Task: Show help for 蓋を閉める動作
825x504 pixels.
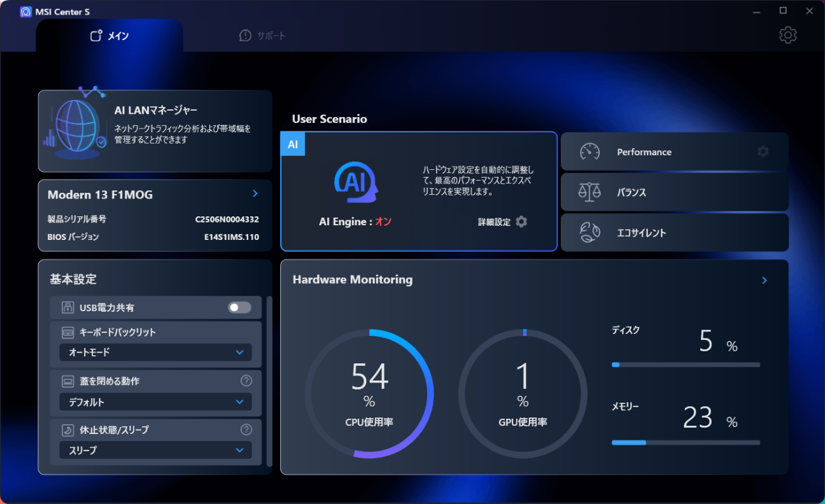Action: tap(246, 381)
